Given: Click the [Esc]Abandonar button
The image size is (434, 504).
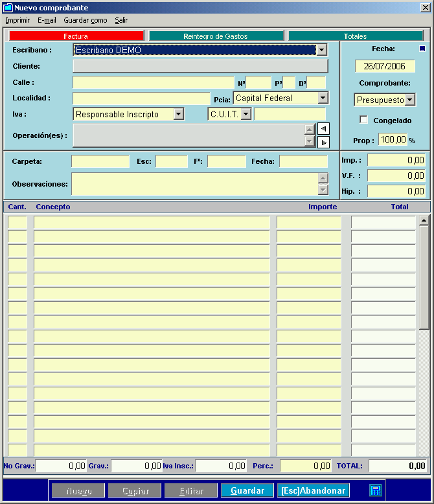Looking at the screenshot, I should click(313, 490).
